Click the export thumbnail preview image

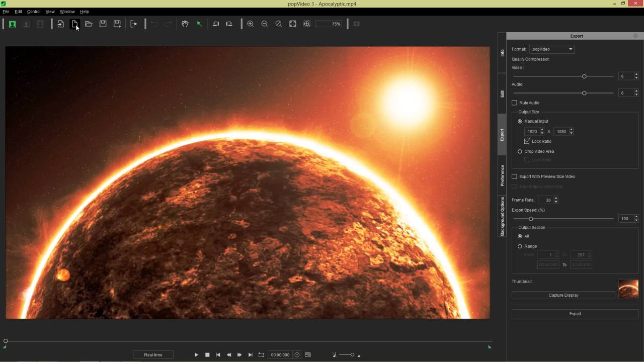click(x=628, y=289)
